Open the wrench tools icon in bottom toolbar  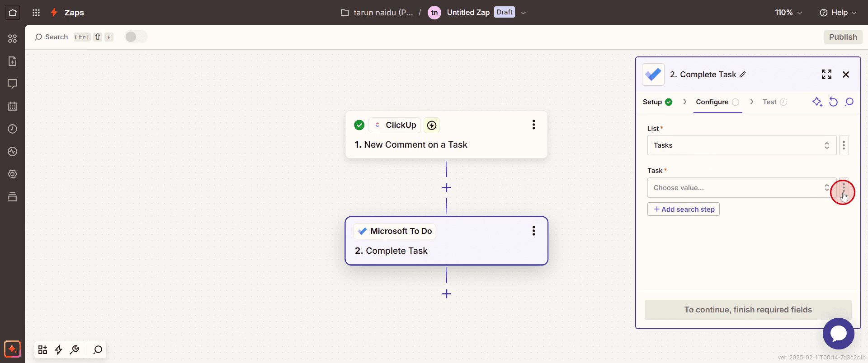tap(75, 349)
